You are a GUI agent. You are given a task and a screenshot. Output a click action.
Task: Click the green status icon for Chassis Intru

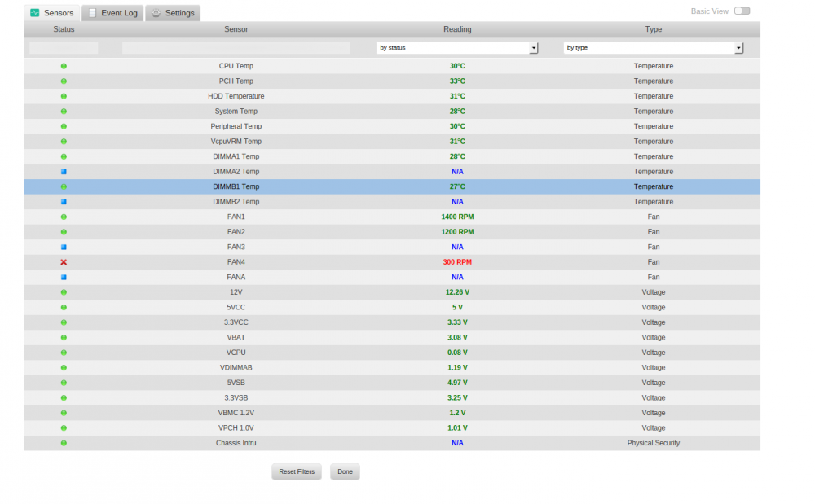click(x=64, y=443)
